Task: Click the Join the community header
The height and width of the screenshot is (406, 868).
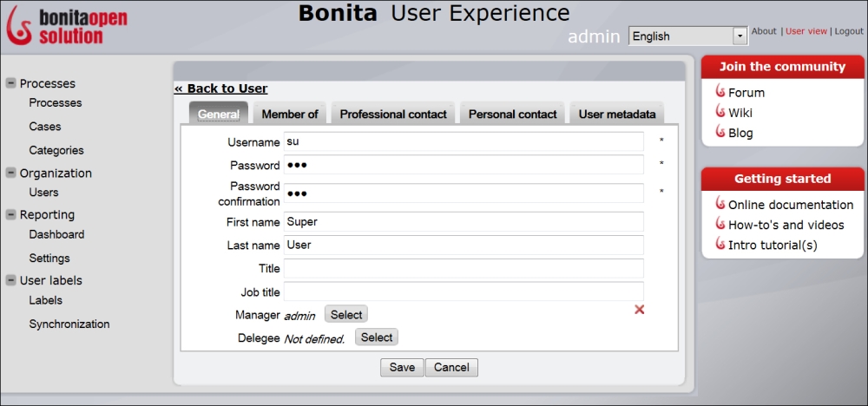Action: pos(782,67)
